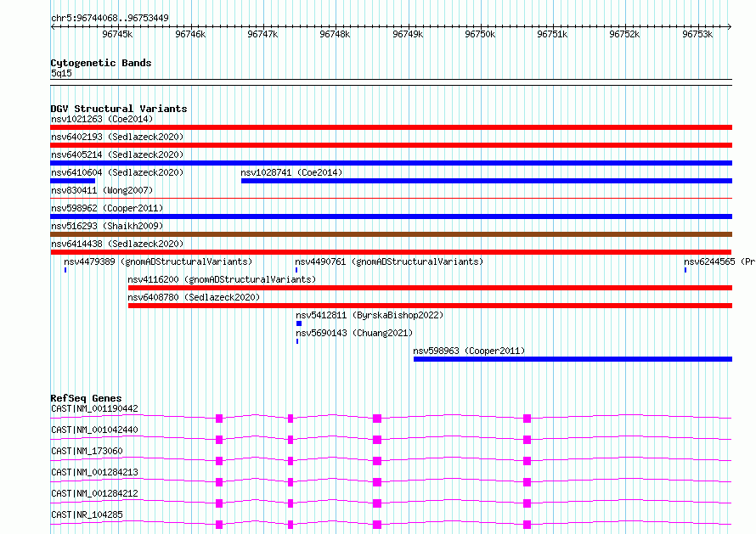
Task: Click first exon of CAST|NM_001284212
Action: click(x=219, y=503)
